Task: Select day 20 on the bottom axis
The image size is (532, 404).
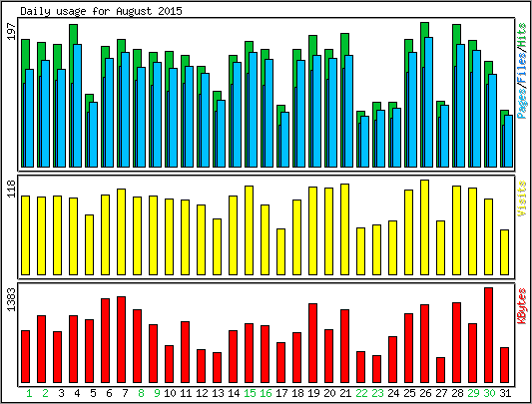Action: (329, 393)
